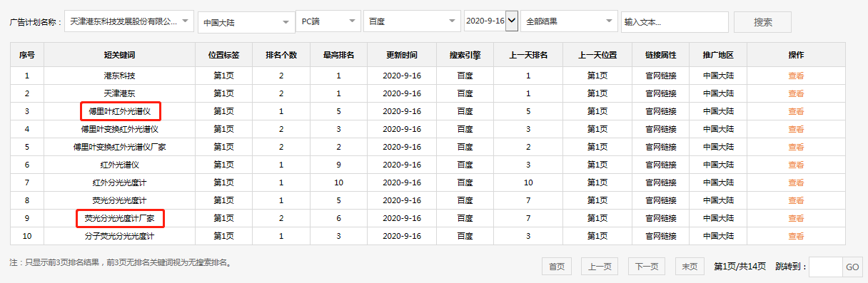Click the GO jump button
The image size is (868, 283).
click(x=852, y=267)
